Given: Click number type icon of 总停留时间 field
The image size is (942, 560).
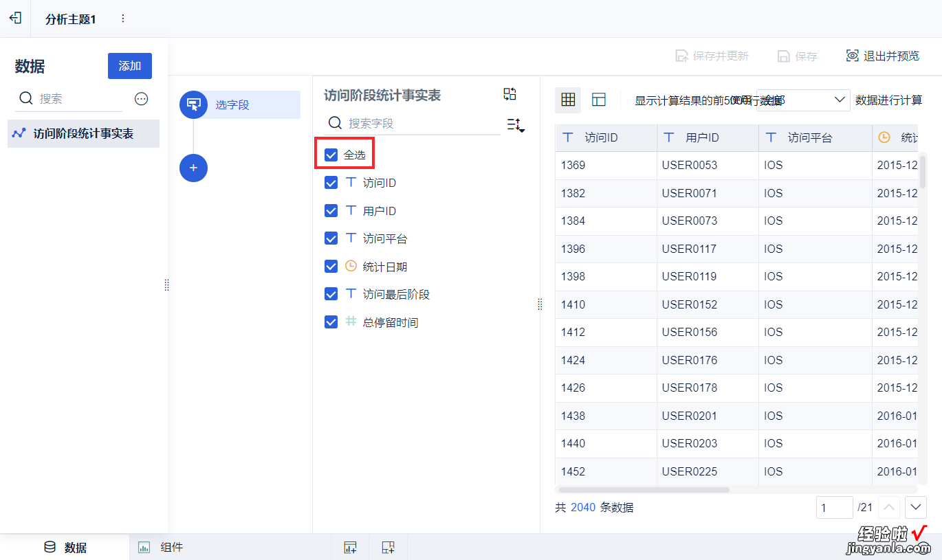Looking at the screenshot, I should click(x=351, y=322).
